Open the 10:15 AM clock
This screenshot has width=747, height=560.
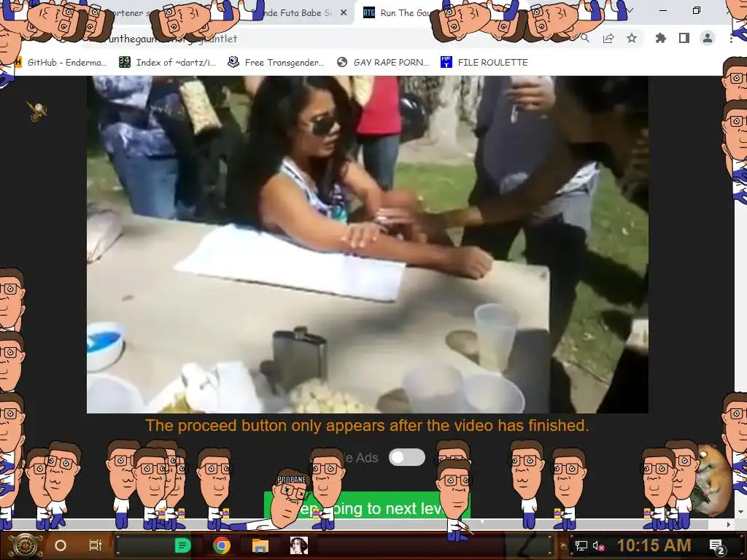654,545
